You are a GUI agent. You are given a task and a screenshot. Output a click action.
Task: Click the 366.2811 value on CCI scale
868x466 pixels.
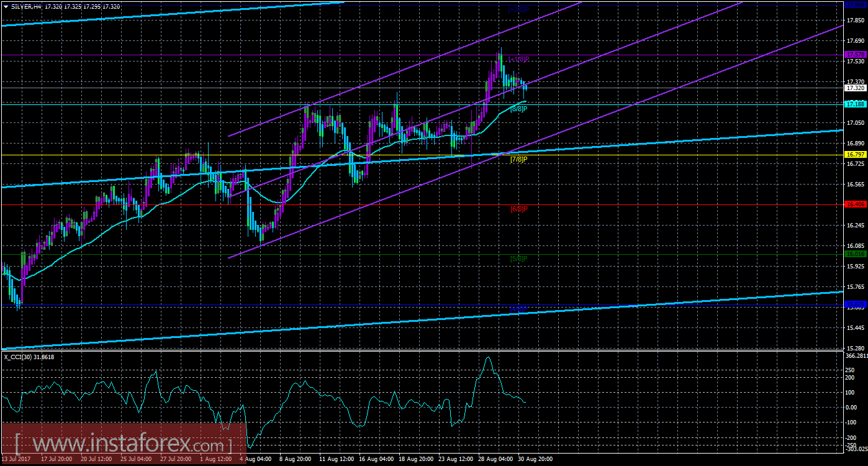coord(856,356)
